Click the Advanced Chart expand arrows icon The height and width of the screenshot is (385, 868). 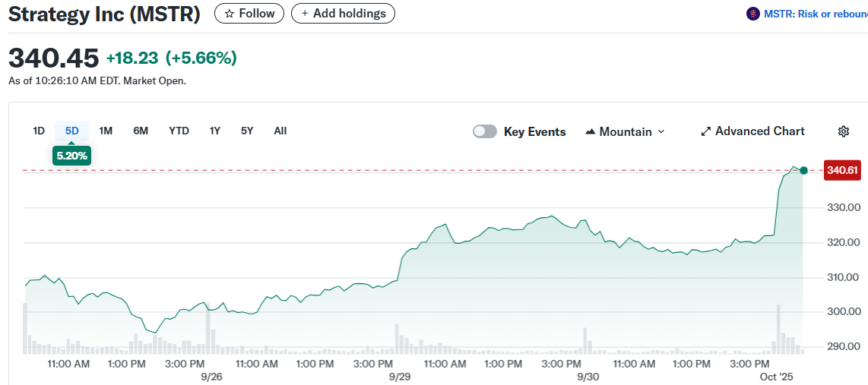point(705,131)
